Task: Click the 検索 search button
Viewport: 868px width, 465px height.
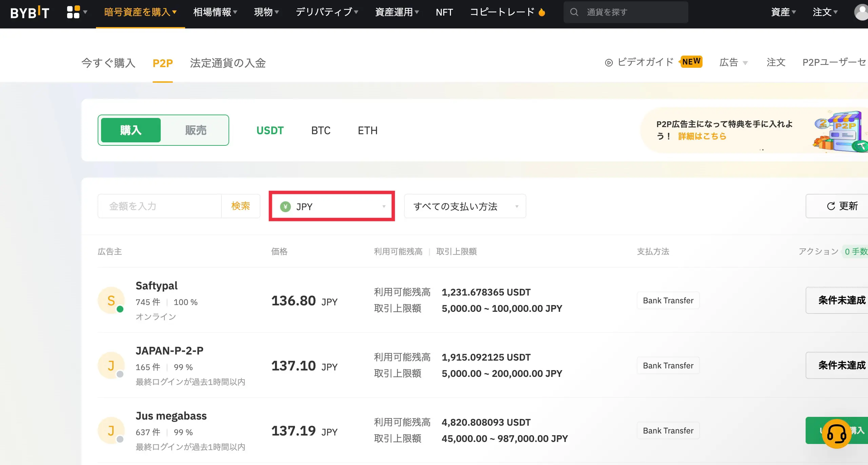Action: point(240,206)
